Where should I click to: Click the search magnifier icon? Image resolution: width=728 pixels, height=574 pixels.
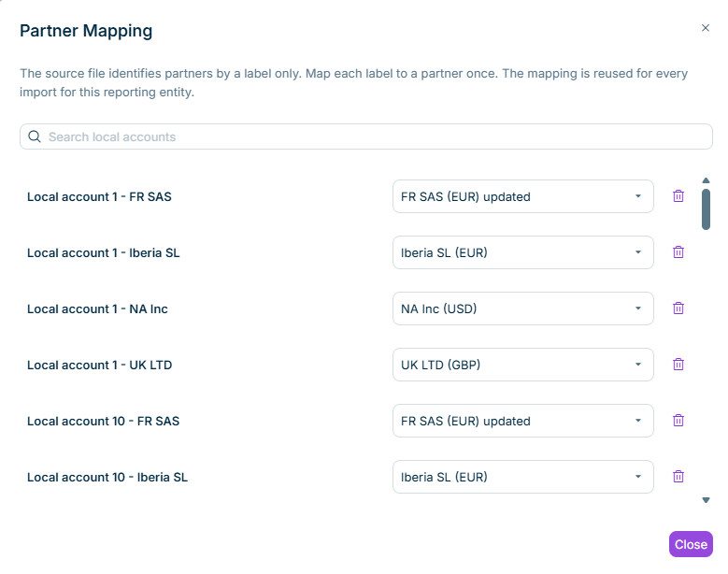point(35,136)
